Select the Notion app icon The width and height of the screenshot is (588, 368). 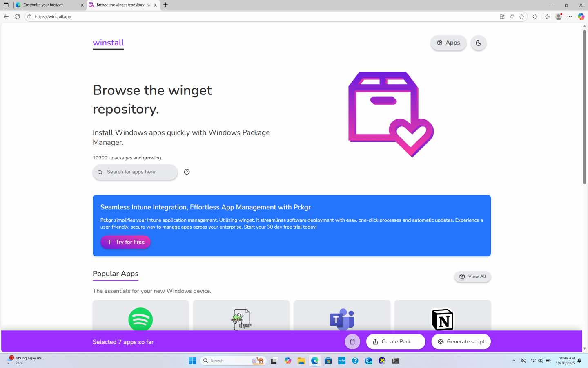(443, 319)
